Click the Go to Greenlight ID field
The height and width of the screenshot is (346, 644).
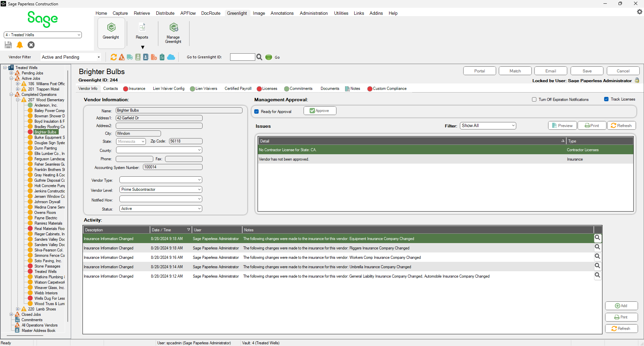pyautogui.click(x=243, y=57)
